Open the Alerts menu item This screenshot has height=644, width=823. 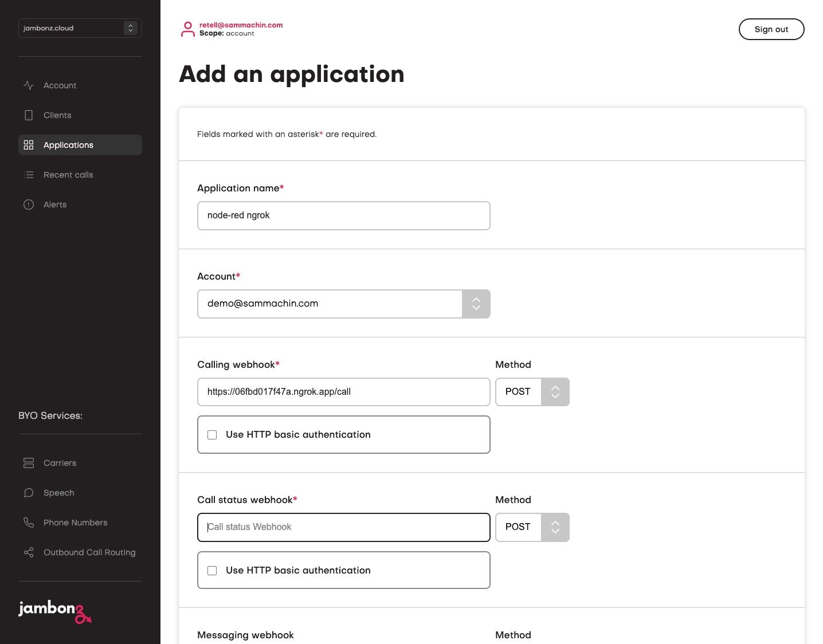[x=55, y=205]
